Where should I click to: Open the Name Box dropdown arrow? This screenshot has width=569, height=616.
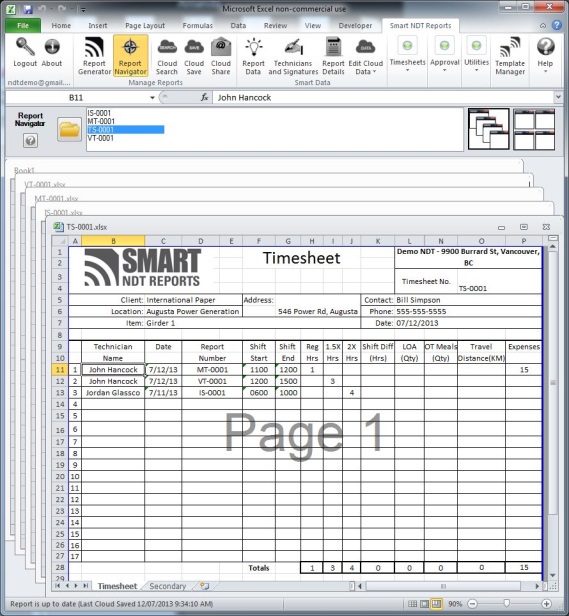[x=152, y=98]
